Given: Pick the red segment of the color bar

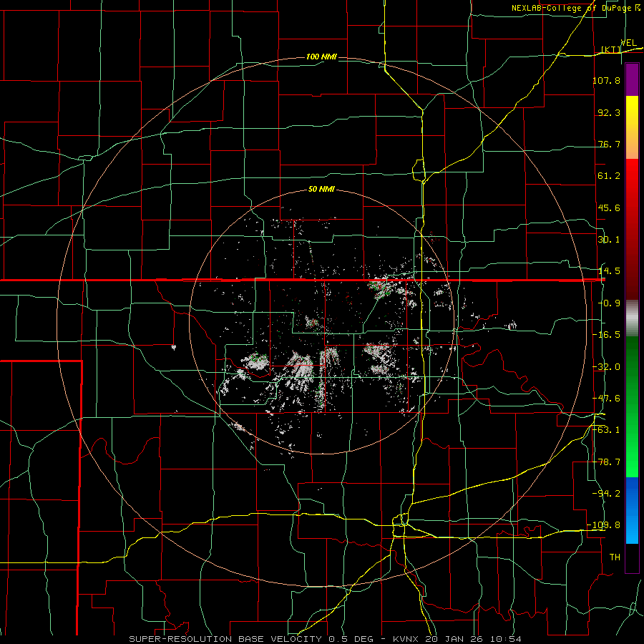Looking at the screenshot, I should [632, 229].
